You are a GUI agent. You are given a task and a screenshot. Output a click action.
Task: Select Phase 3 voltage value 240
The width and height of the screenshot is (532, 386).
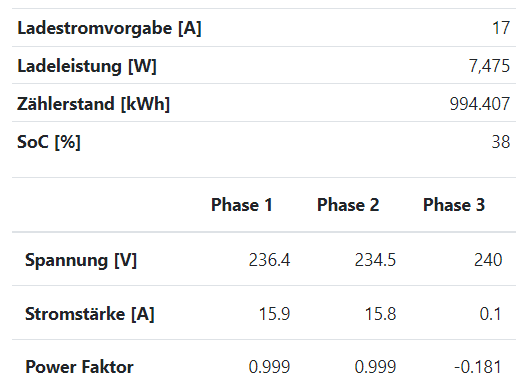(x=488, y=260)
